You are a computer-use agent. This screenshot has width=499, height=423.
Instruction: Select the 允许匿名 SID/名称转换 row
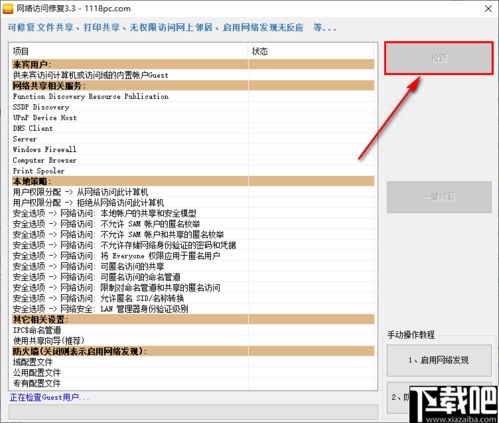click(x=193, y=298)
